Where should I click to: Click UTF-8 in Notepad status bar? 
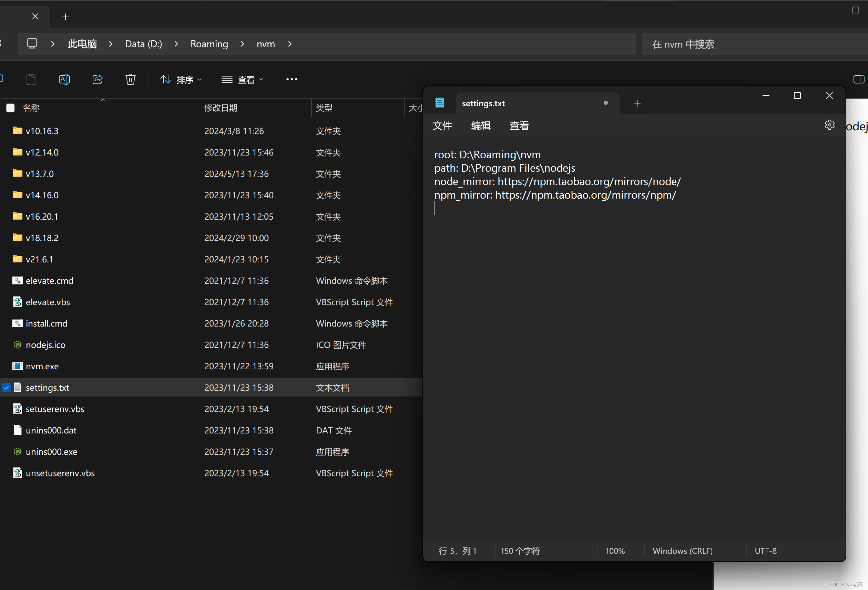click(765, 550)
